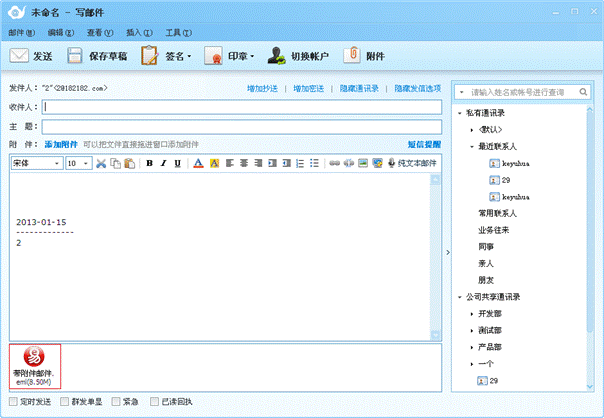Open the font size 10 dropdown
This screenshot has height=418, width=604.
click(x=79, y=163)
